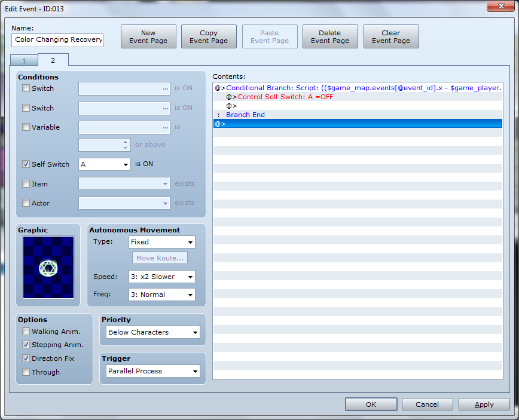Click the Apply button

pyautogui.click(x=484, y=404)
